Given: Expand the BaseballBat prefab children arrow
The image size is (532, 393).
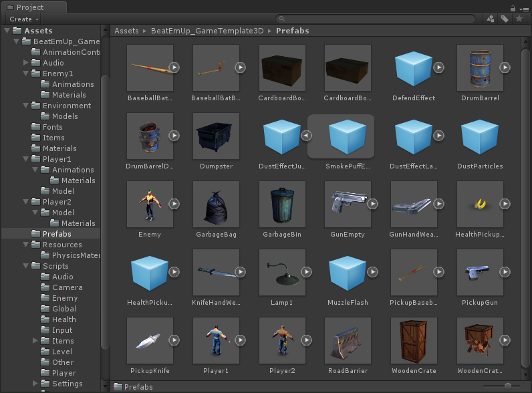Looking at the screenshot, I should click(x=174, y=68).
